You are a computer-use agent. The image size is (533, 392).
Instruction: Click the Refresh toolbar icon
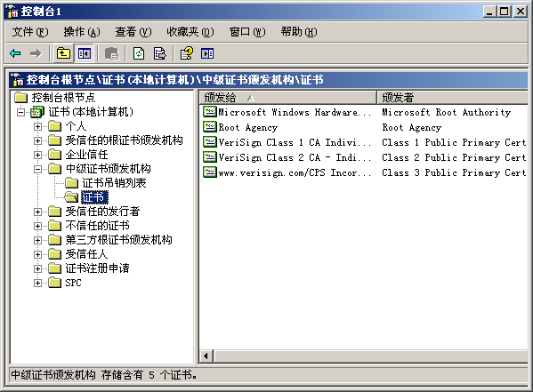coord(139,53)
